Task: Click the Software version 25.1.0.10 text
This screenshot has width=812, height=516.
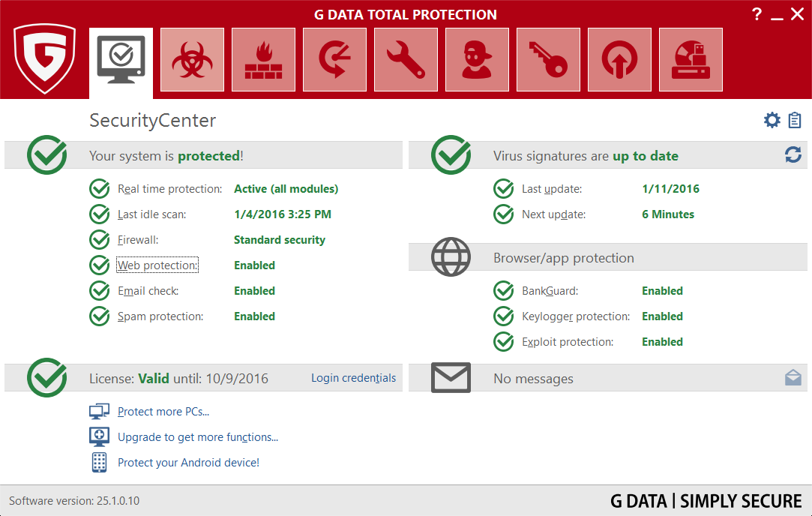Action: (74, 501)
